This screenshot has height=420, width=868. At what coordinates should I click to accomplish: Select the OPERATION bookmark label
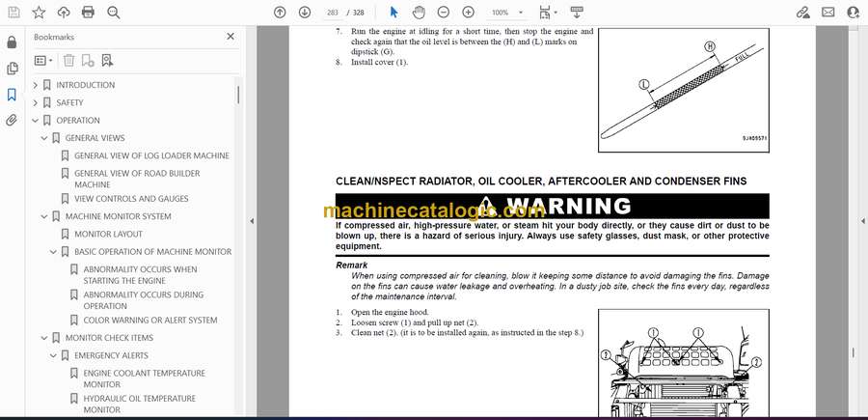[78, 121]
